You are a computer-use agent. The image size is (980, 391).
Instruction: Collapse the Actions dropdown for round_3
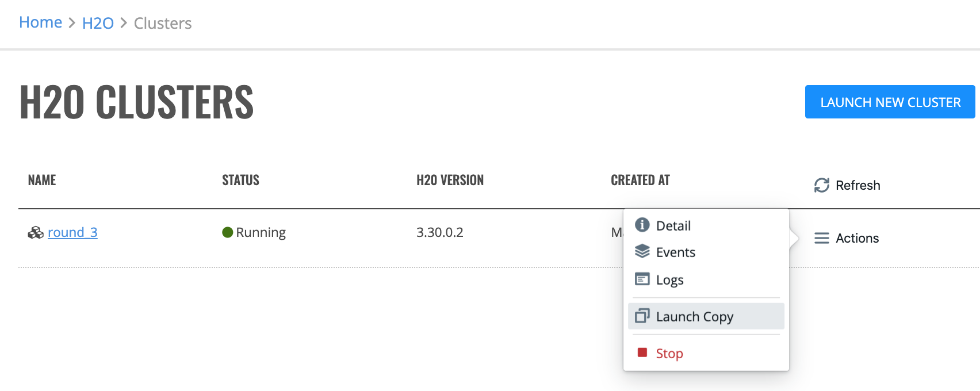click(847, 238)
